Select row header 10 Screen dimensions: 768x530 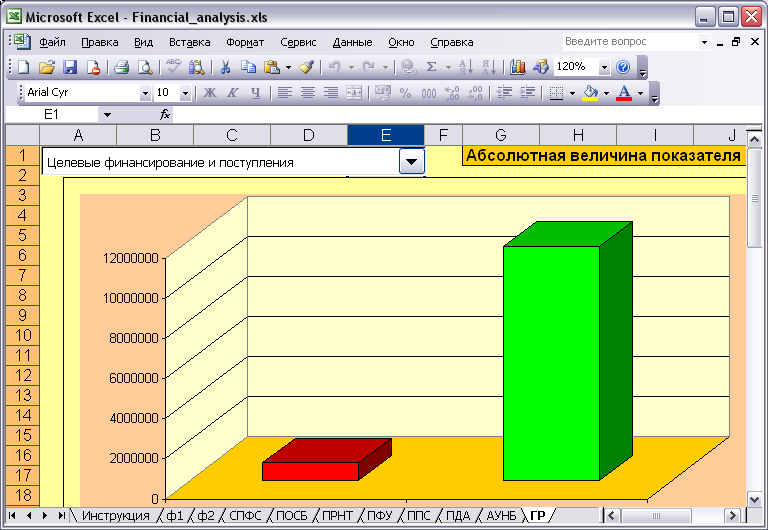(x=23, y=335)
